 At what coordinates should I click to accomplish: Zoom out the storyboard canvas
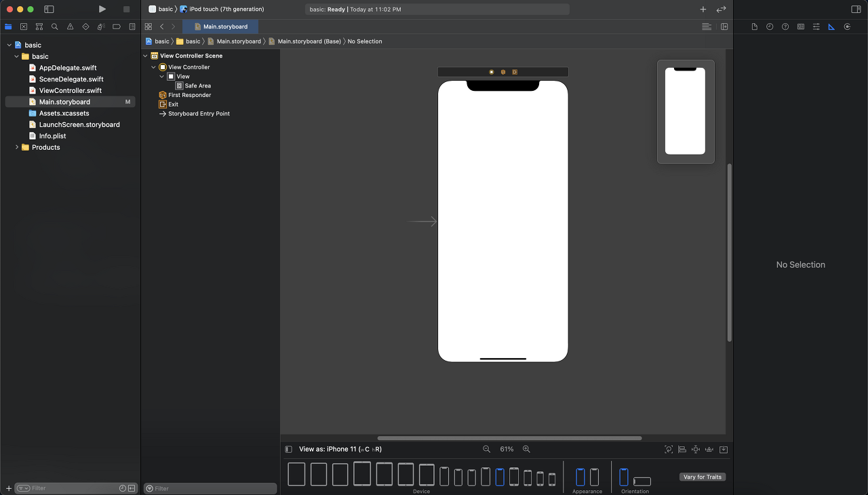tap(486, 449)
